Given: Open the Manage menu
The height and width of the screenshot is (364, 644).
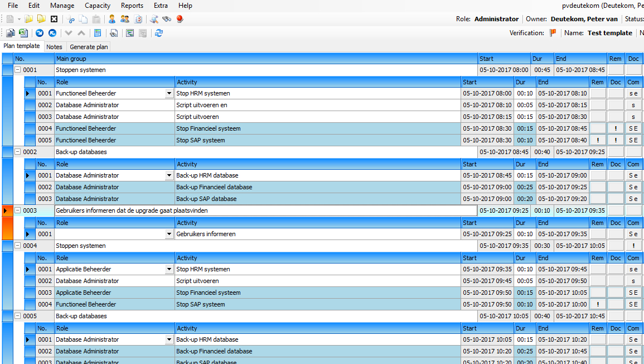Looking at the screenshot, I should [62, 6].
